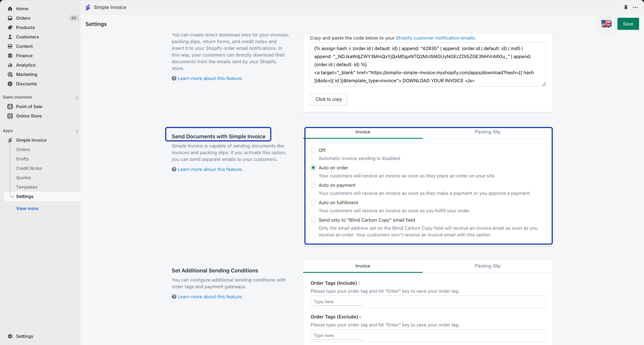Open the three-dot more options menu
Image resolution: width=644 pixels, height=345 pixels.
pyautogui.click(x=635, y=7)
